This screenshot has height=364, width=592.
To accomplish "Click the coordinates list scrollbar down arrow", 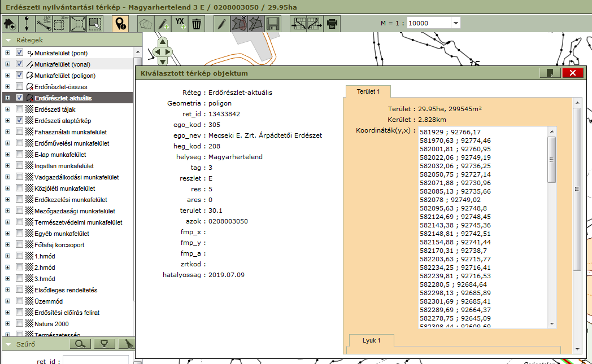I will [552, 323].
